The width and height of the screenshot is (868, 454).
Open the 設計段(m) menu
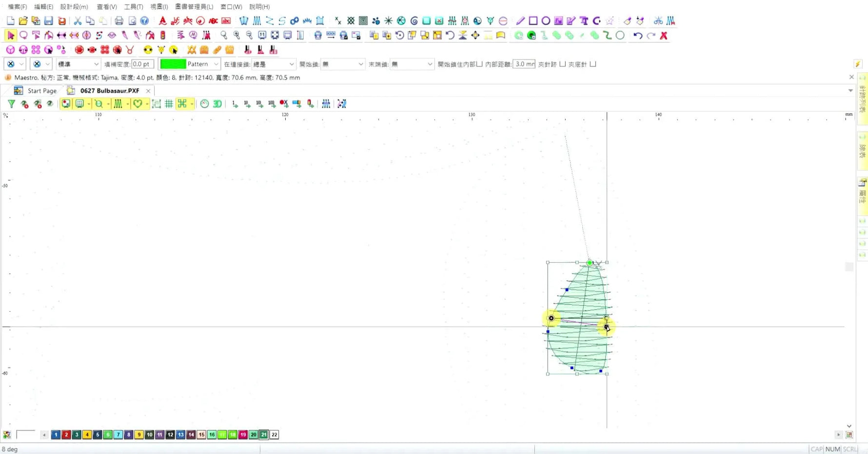74,7
